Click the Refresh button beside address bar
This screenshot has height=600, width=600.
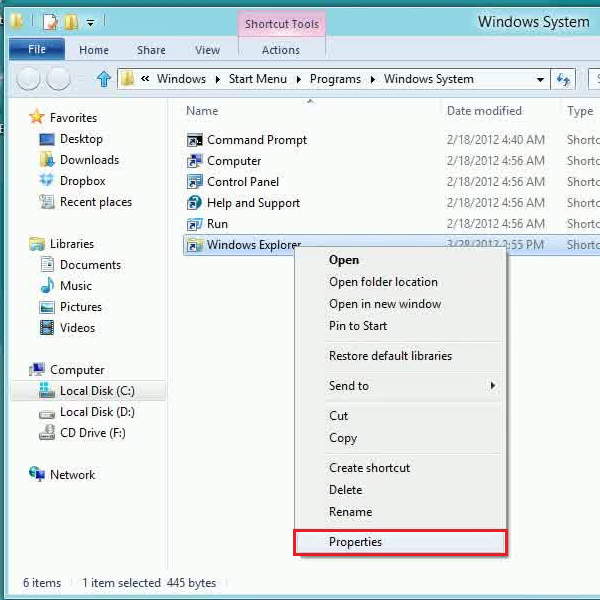click(x=562, y=80)
